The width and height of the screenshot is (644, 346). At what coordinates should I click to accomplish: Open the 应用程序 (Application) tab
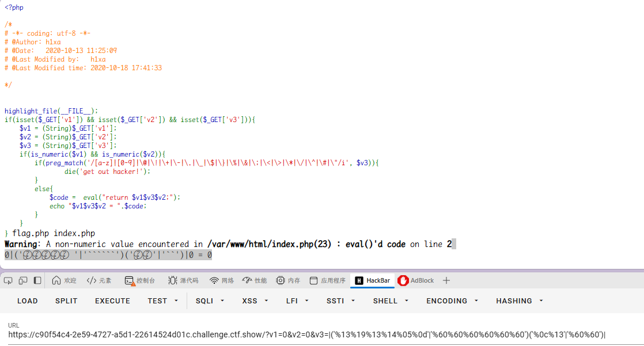pyautogui.click(x=327, y=281)
